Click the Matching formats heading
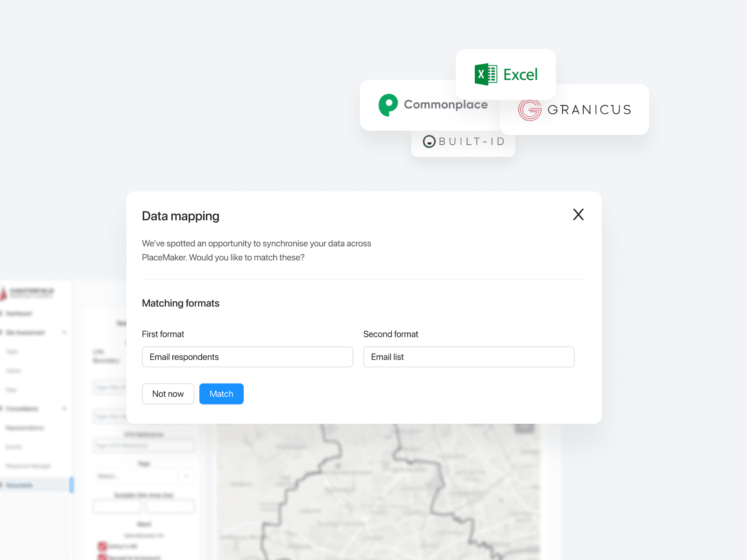This screenshot has height=560, width=747. [181, 303]
